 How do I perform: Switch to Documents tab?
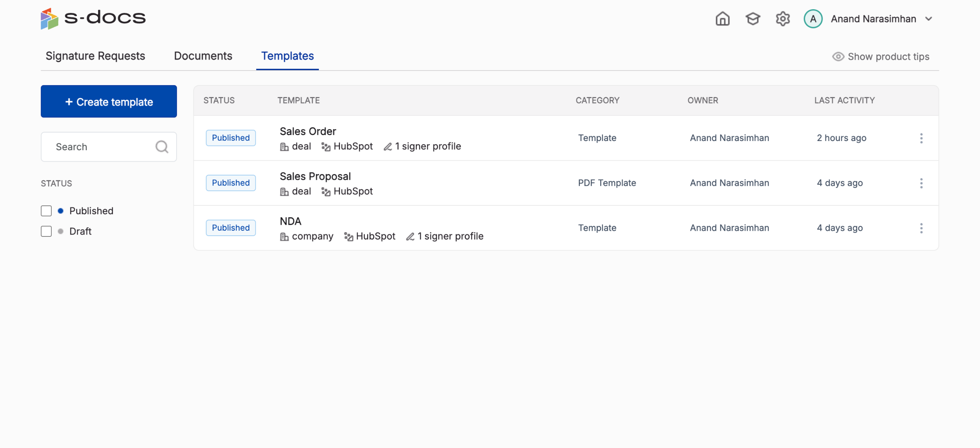(203, 56)
